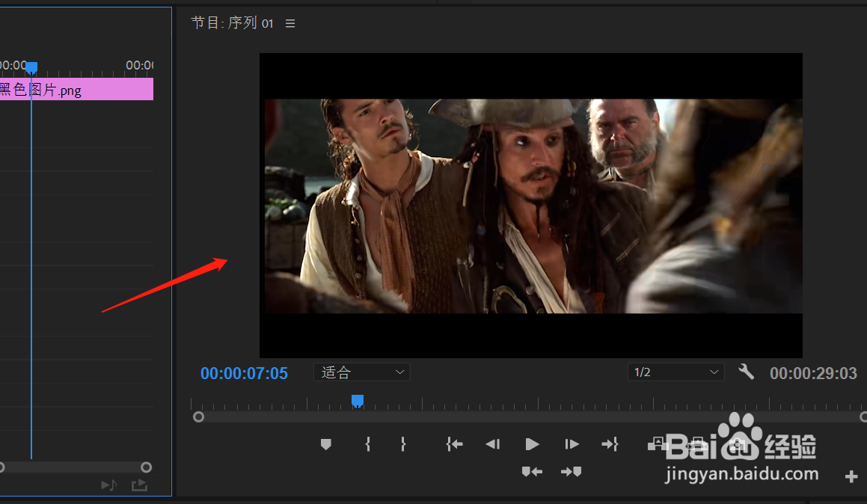The width and height of the screenshot is (867, 504).
Task: Step back one frame
Action: (493, 443)
